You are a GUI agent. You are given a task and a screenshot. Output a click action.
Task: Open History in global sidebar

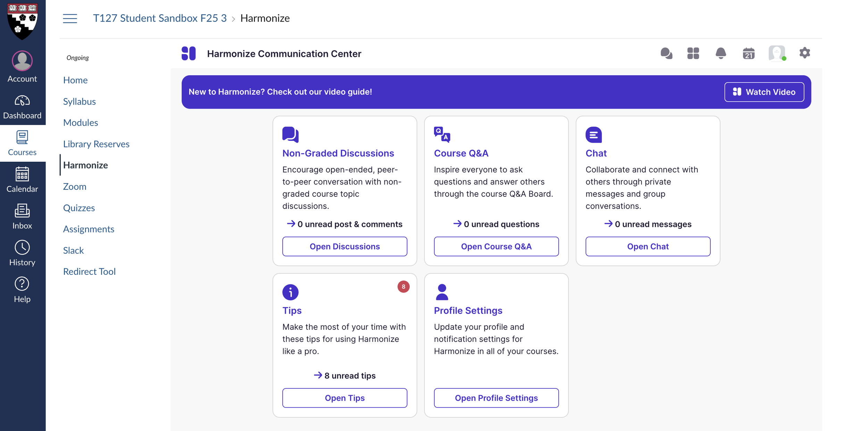(22, 253)
